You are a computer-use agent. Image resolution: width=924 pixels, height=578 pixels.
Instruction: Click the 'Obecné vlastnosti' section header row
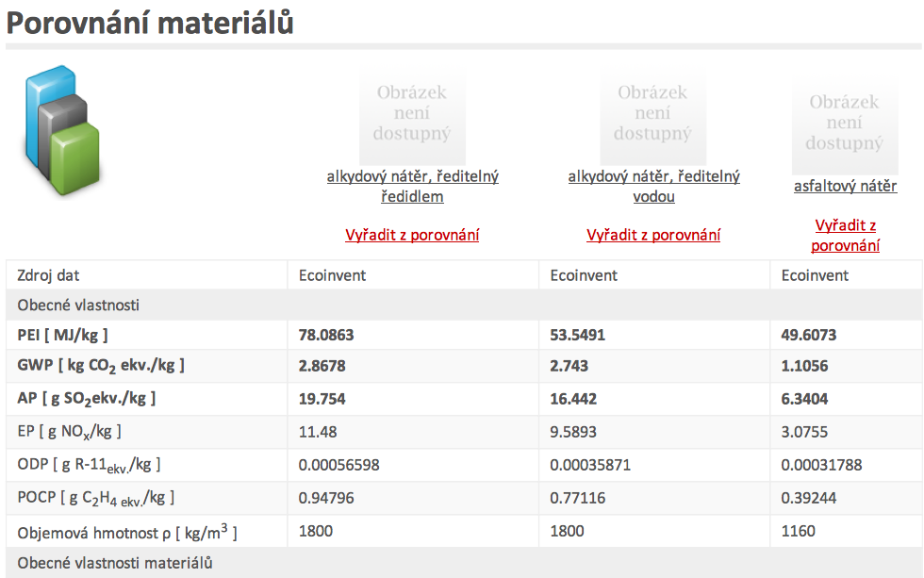pos(464,306)
